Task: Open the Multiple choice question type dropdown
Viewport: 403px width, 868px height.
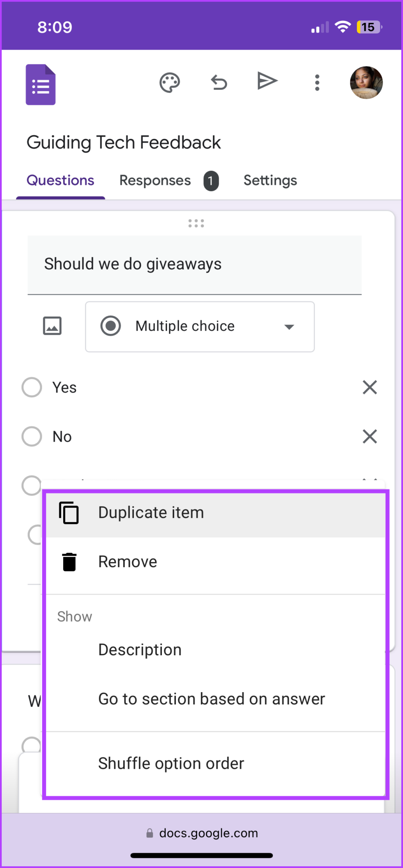Action: (x=199, y=326)
